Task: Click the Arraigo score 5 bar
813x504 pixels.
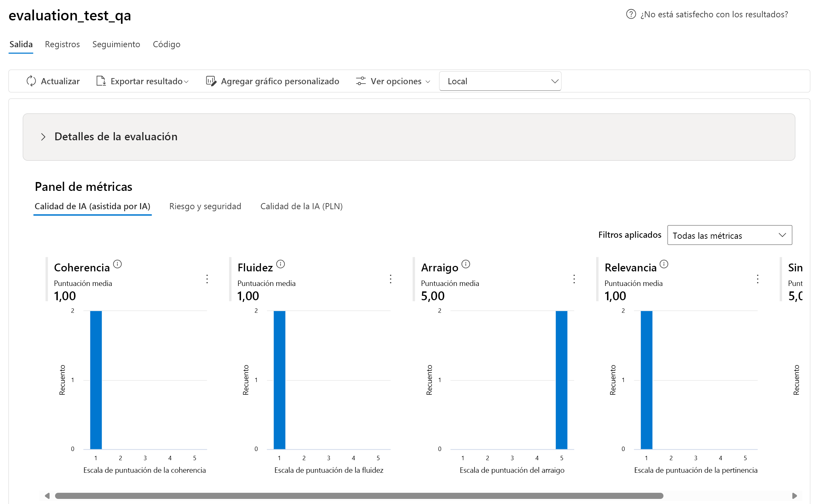Action: tap(561, 380)
